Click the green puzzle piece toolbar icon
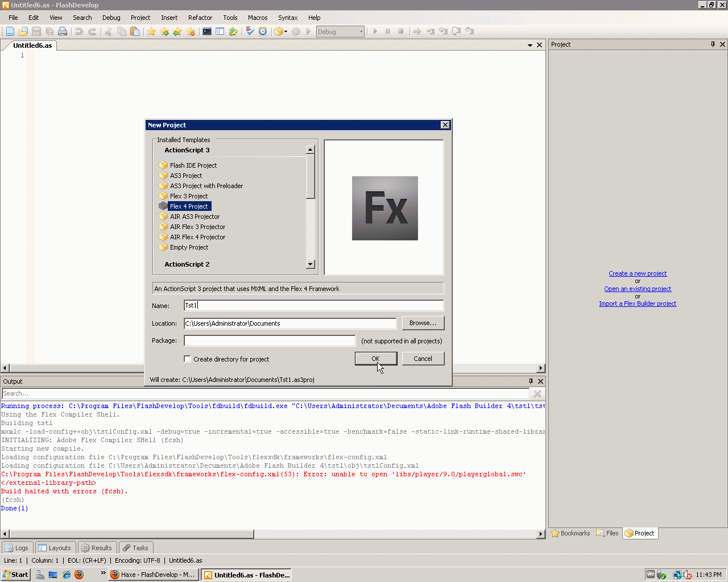Image resolution: width=728 pixels, height=582 pixels. click(x=233, y=32)
